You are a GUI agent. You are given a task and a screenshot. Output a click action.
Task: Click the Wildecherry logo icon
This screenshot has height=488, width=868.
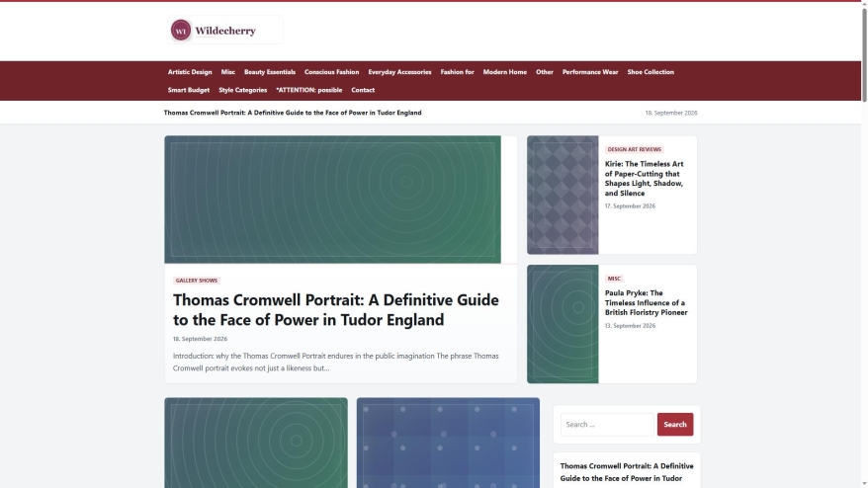click(181, 31)
